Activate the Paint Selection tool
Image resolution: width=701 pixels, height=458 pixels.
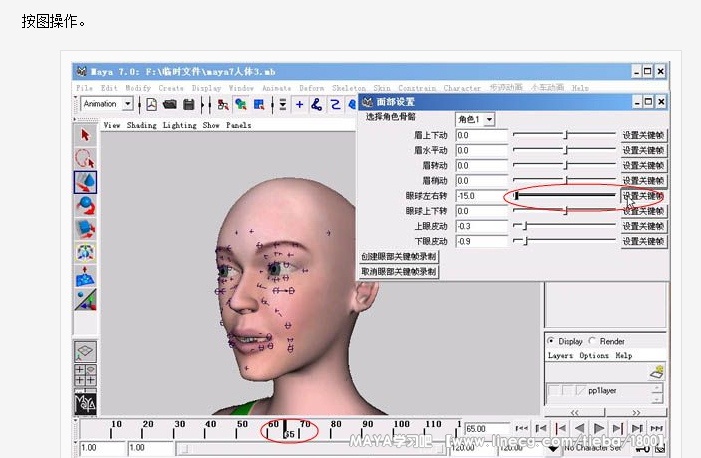click(x=85, y=182)
